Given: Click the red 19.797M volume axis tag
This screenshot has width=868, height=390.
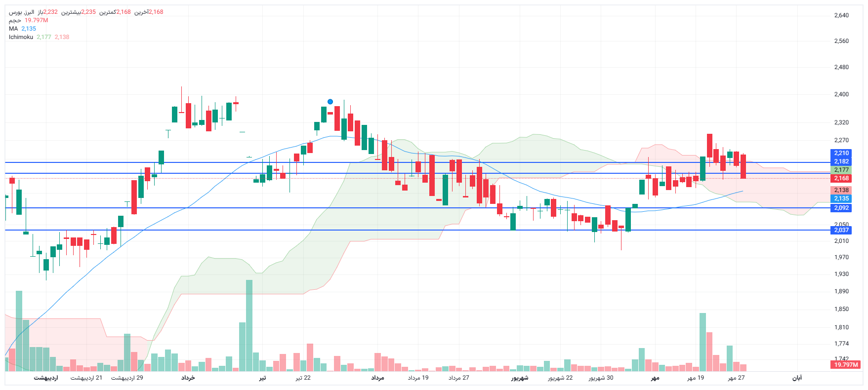Looking at the screenshot, I should coord(846,365).
